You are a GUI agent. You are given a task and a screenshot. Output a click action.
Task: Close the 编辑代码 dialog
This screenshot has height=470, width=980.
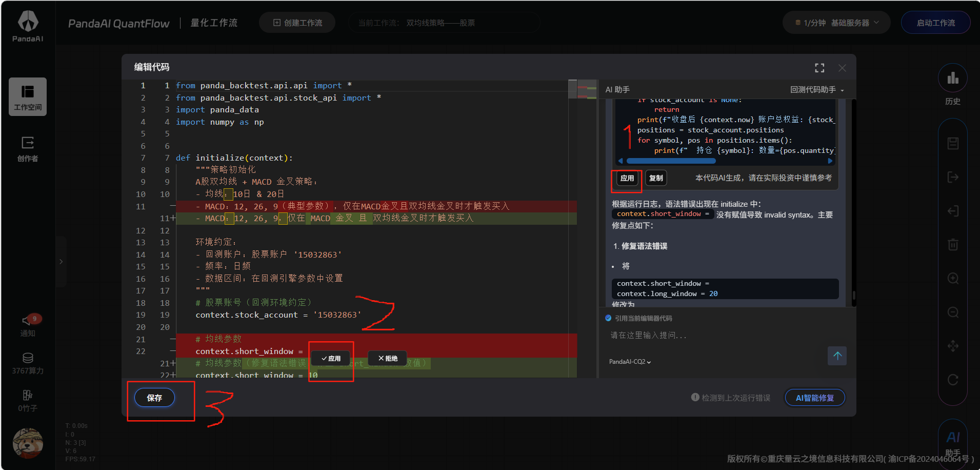842,68
